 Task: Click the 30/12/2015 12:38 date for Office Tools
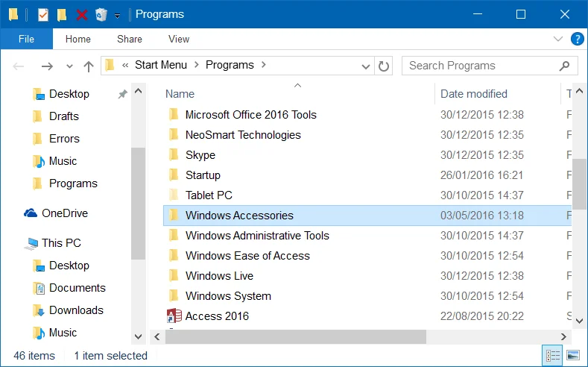pyautogui.click(x=482, y=115)
